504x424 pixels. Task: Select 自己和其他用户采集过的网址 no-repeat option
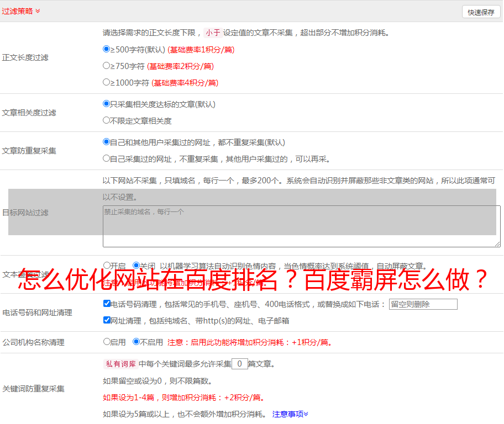tap(107, 142)
